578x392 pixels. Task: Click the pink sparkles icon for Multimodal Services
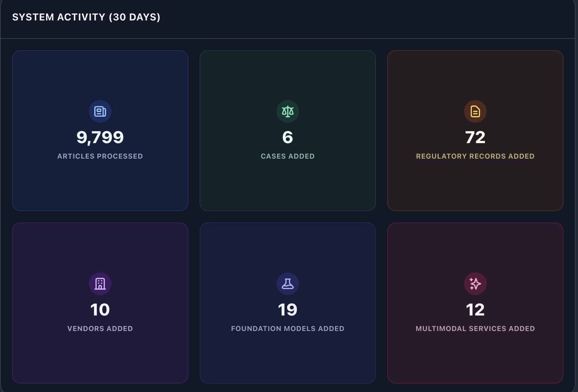[x=475, y=284]
